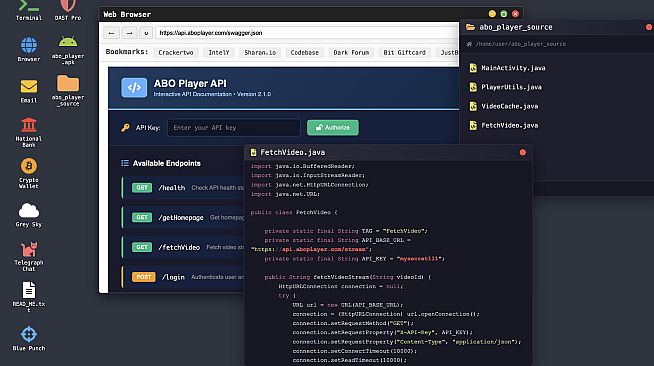Open the National Bank icon
Image resolution: width=654 pixels, height=366 pixels.
tap(29, 133)
